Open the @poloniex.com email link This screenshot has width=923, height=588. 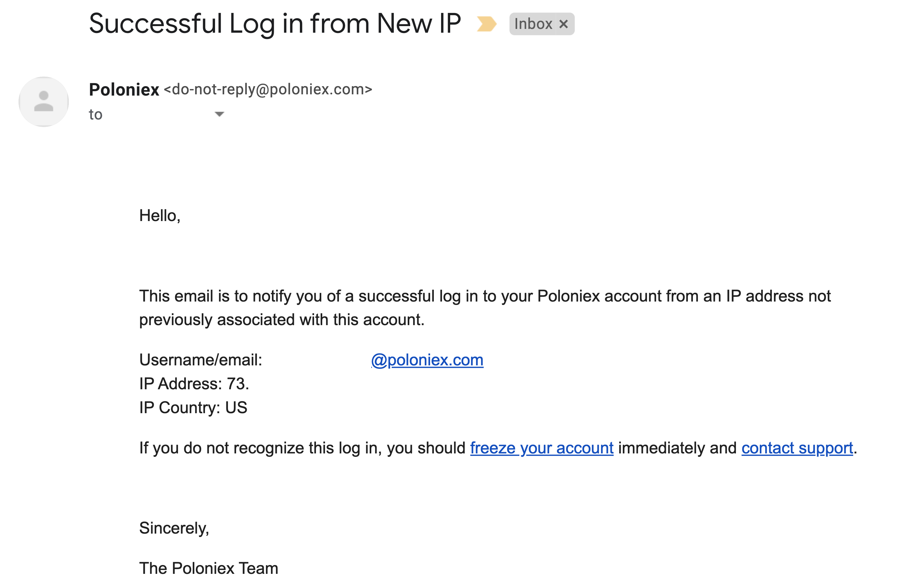[427, 360]
